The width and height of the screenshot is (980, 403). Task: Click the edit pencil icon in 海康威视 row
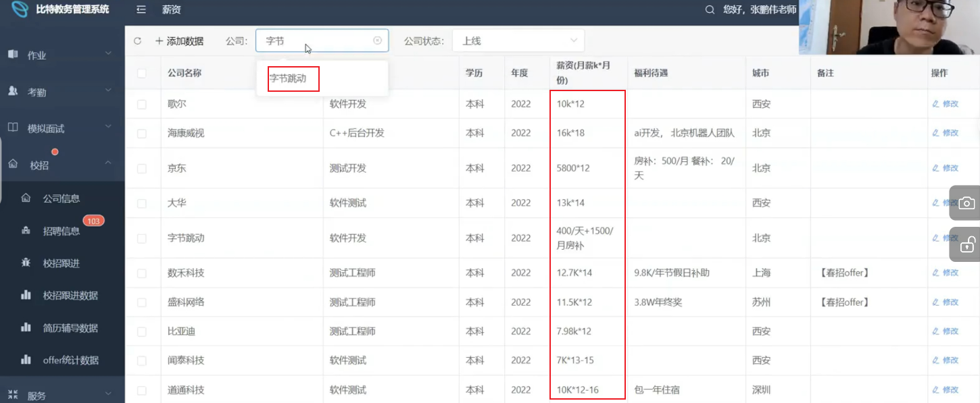click(936, 133)
